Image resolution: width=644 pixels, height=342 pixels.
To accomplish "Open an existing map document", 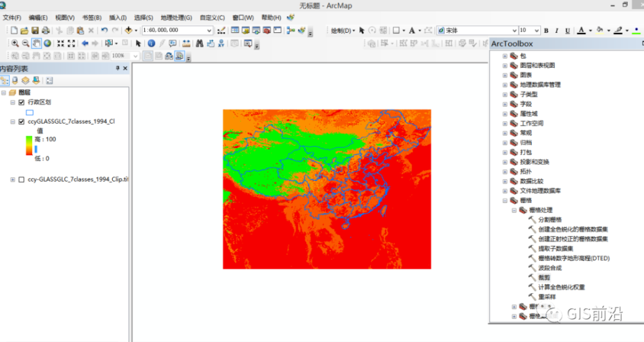I will 24,30.
